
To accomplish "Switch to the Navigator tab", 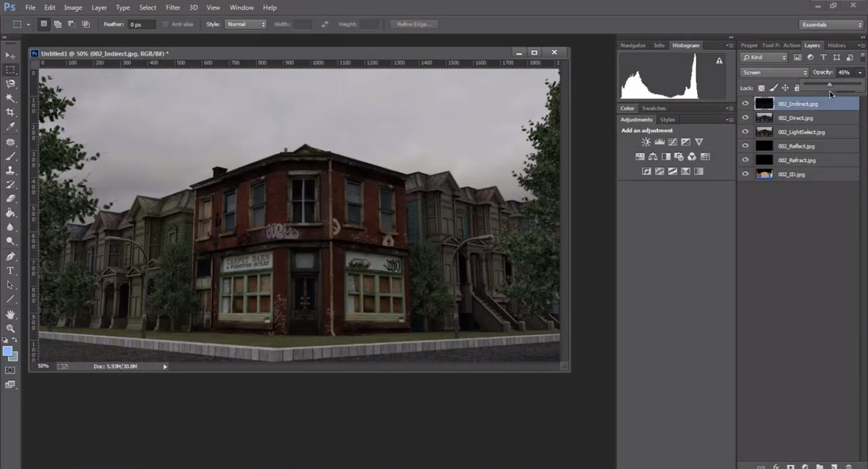I will pos(633,45).
